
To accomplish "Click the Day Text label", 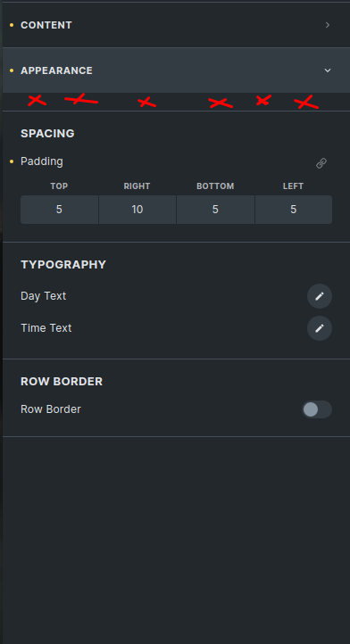I will 43,296.
